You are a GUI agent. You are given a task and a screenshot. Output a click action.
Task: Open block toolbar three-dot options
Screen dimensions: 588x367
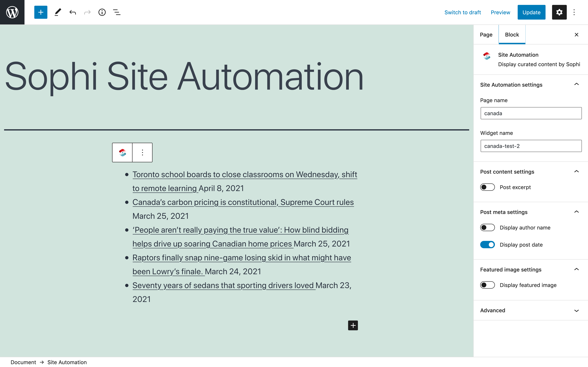tap(142, 152)
